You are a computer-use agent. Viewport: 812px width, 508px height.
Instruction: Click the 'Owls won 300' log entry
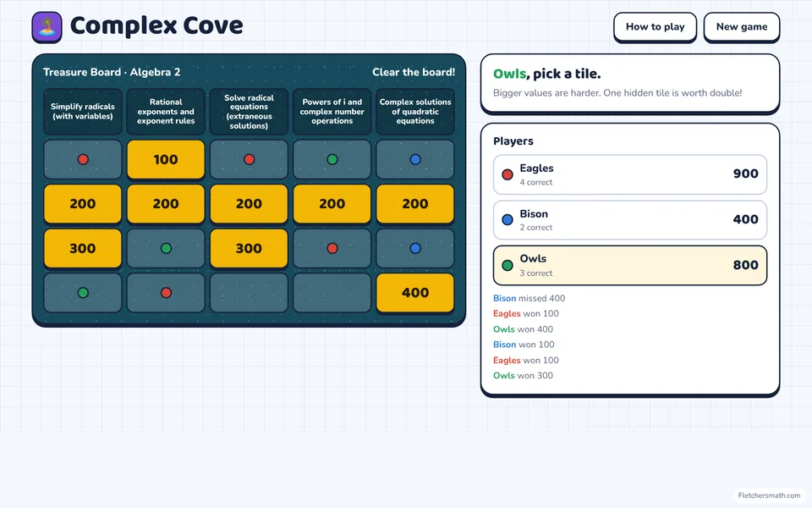523,375
